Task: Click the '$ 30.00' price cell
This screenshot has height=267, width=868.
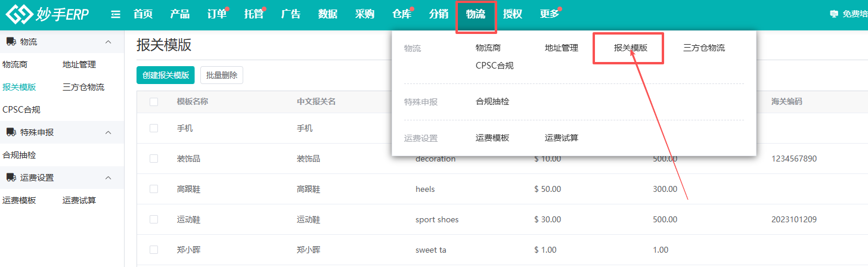Action: click(x=547, y=219)
